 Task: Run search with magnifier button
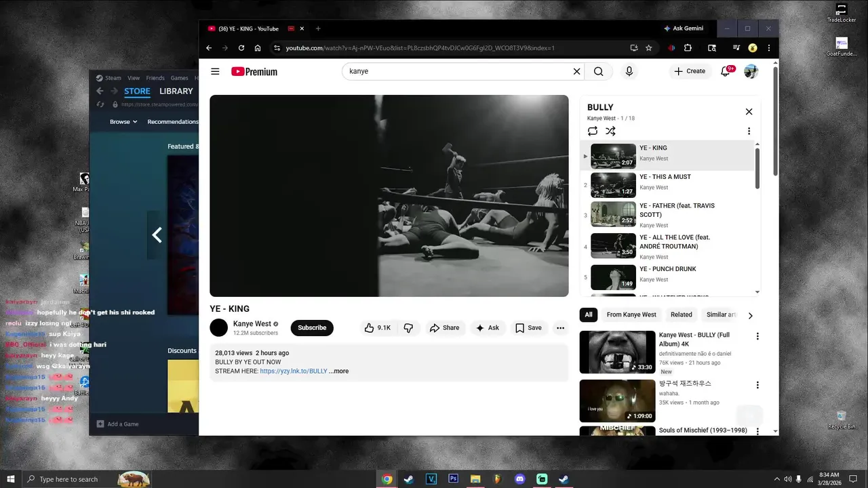[x=598, y=71]
